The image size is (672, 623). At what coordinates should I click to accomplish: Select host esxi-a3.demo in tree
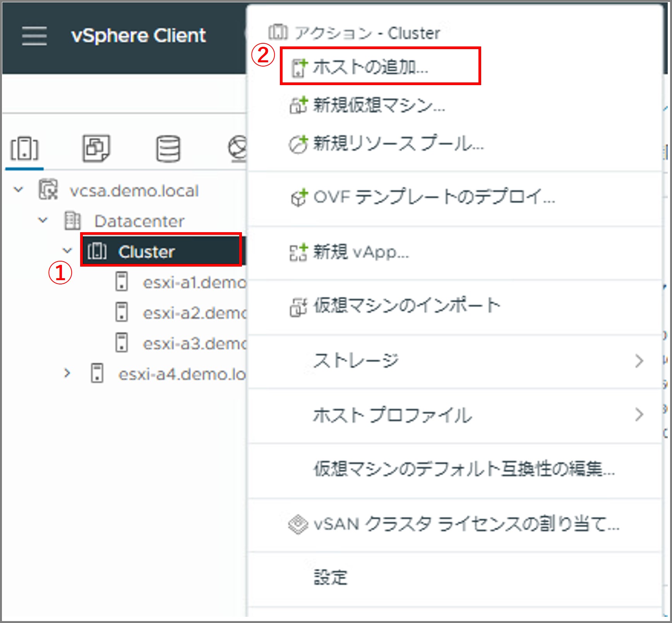pos(194,343)
